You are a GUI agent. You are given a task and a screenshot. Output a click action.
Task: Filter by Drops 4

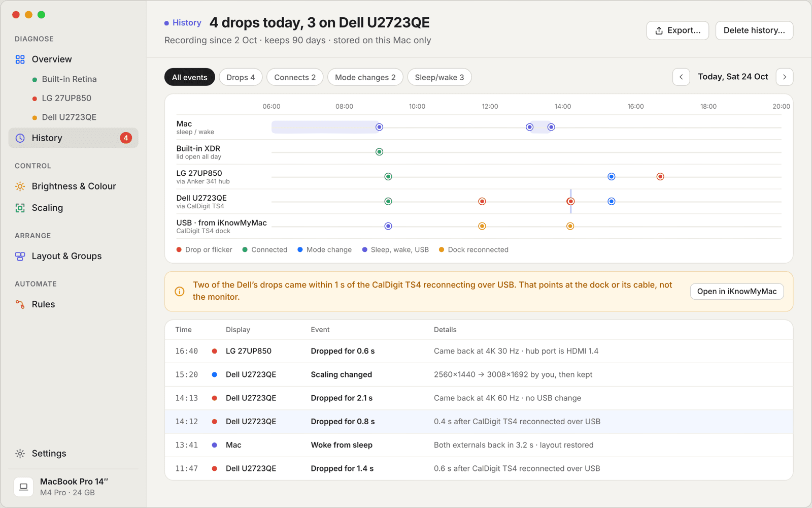click(x=241, y=77)
